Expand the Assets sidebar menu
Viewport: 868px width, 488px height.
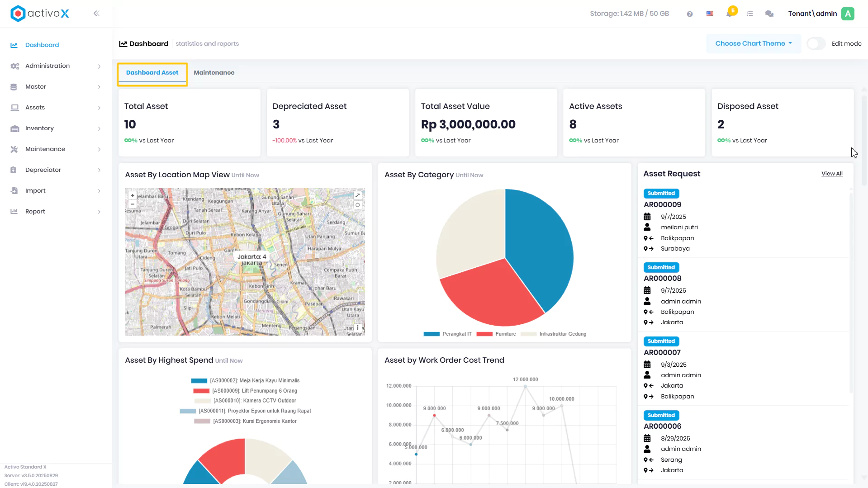coord(55,108)
